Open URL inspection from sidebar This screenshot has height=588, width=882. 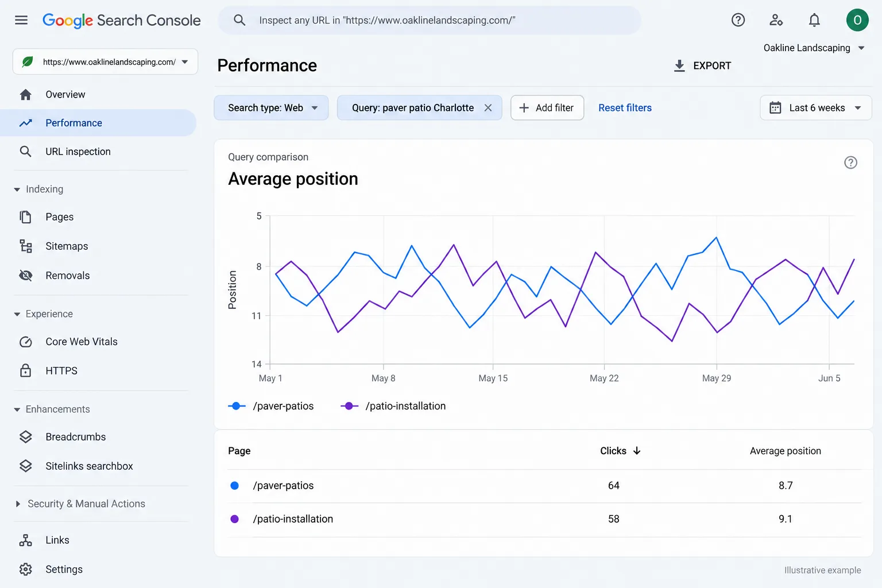[x=98, y=152]
